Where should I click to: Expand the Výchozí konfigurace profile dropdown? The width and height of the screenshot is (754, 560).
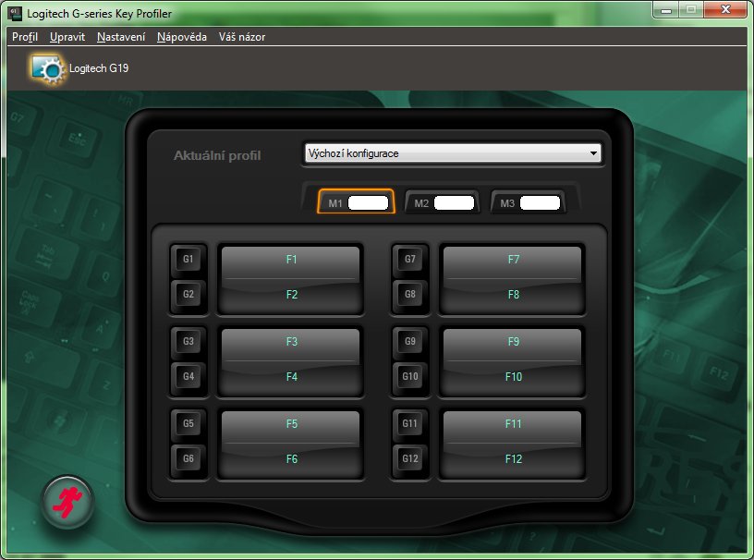(453, 153)
